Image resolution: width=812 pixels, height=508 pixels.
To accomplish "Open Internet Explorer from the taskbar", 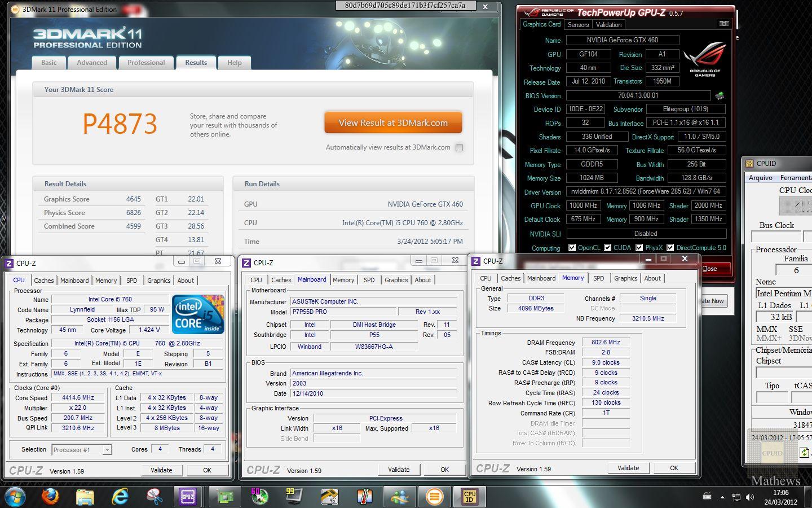I will (x=120, y=497).
